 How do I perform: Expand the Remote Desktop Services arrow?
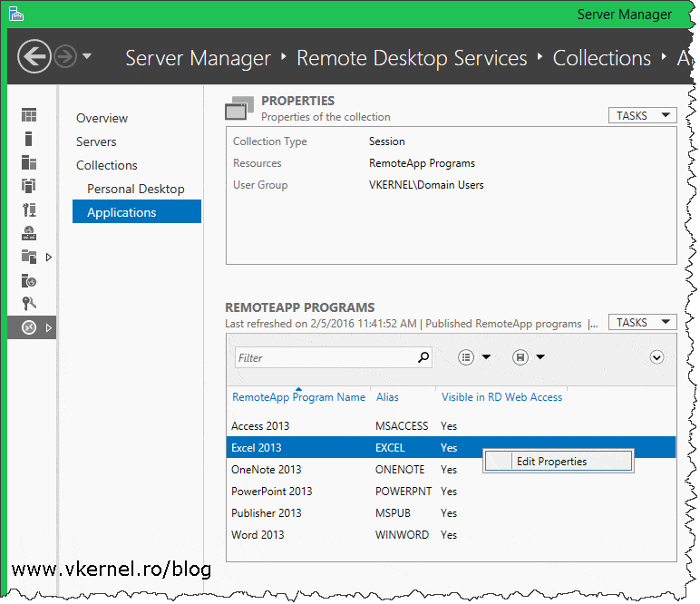pyautogui.click(x=49, y=328)
